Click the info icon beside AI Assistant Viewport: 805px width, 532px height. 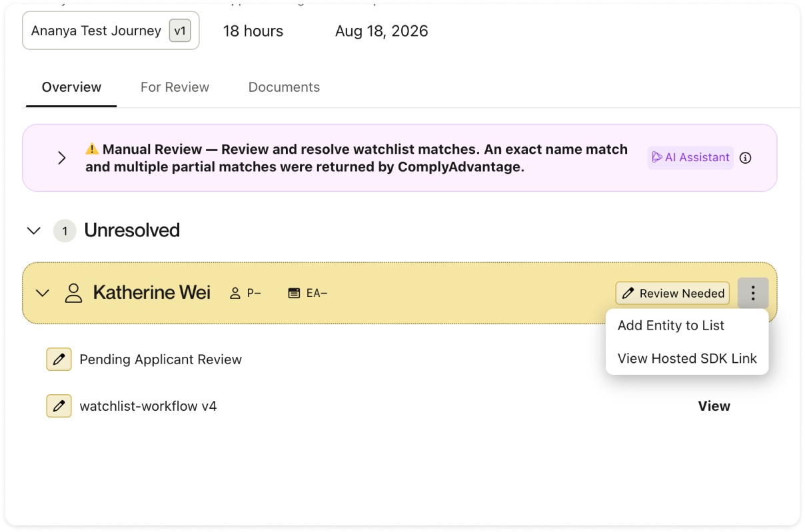coord(746,158)
